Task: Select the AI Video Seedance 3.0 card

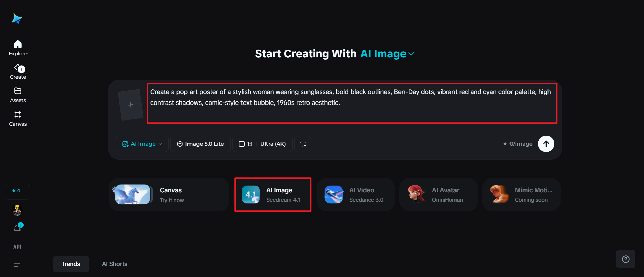Action: pyautogui.click(x=356, y=195)
